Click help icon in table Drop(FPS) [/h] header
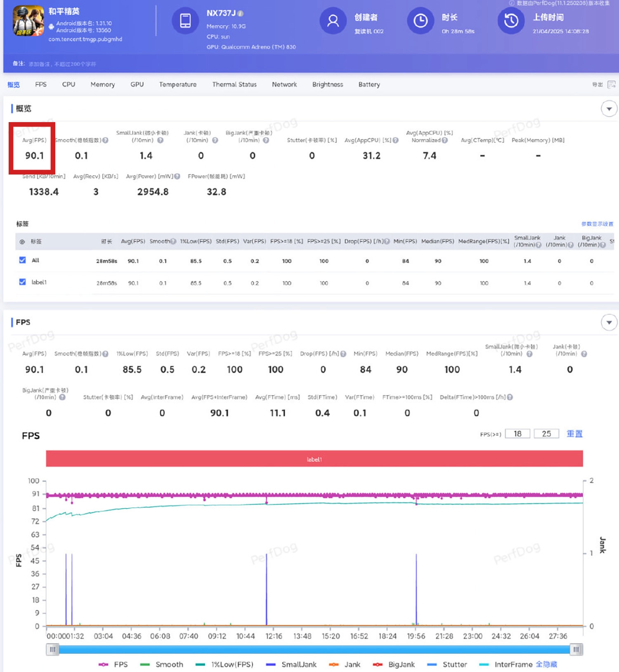This screenshot has height=672, width=619. pyautogui.click(x=387, y=241)
